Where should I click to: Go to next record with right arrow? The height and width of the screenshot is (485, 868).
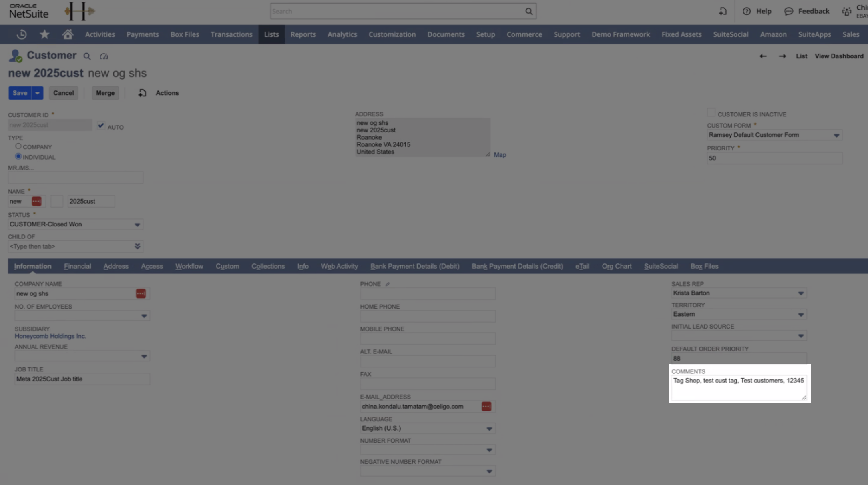click(x=782, y=56)
